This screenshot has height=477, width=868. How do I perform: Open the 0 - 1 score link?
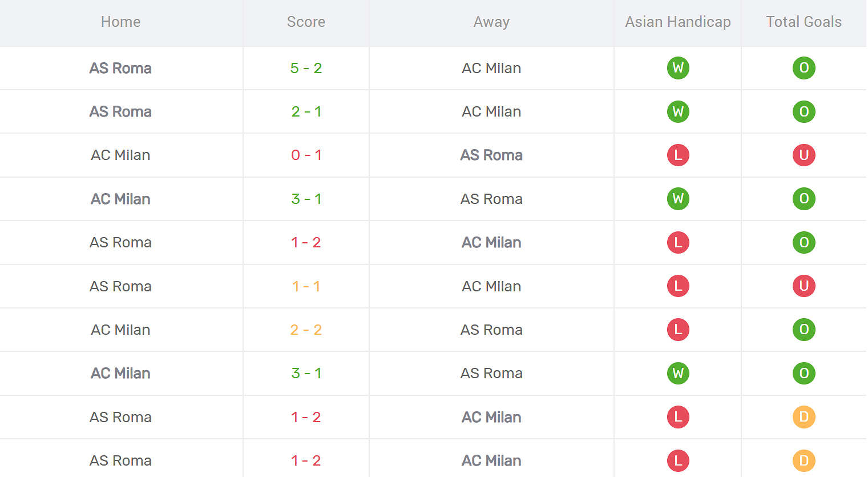coord(306,155)
